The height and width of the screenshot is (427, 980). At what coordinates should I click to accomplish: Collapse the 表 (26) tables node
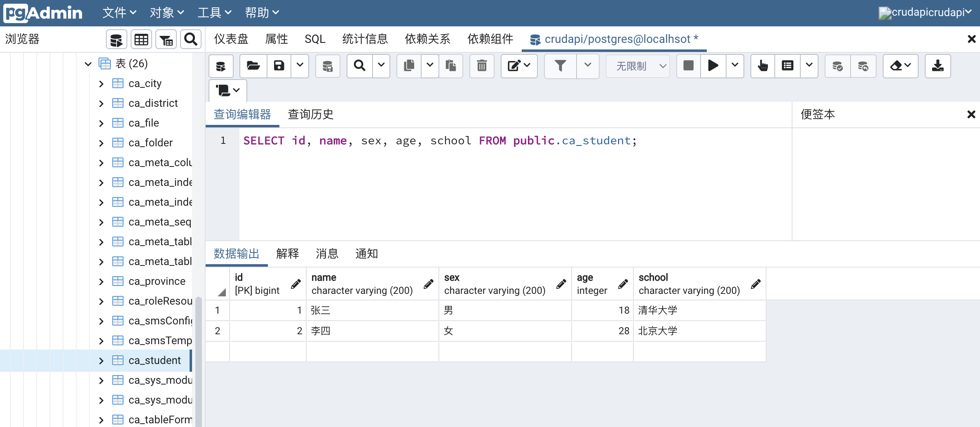88,64
